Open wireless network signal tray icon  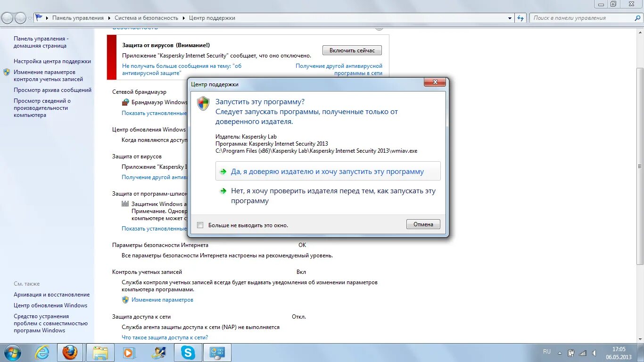583,353
